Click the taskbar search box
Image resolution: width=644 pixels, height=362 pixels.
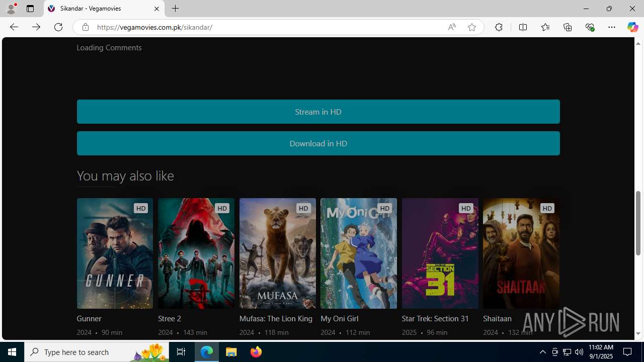tap(97, 352)
